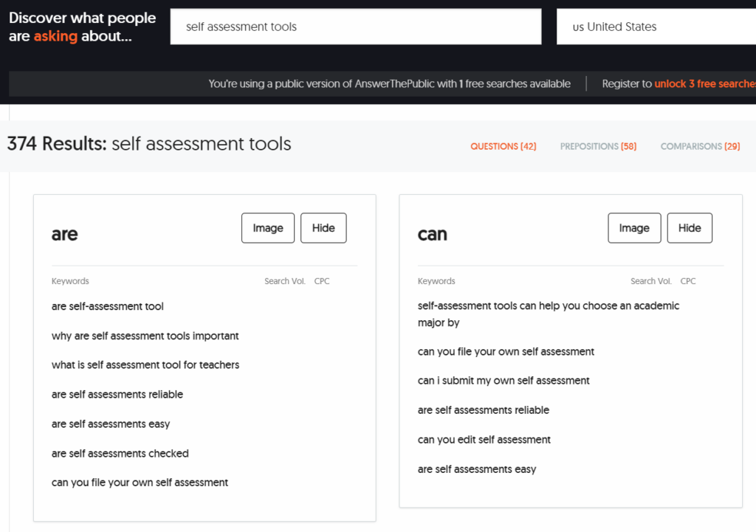The width and height of the screenshot is (756, 532).
Task: Switch to the QUESTIONS (42) tab
Action: [x=504, y=147]
